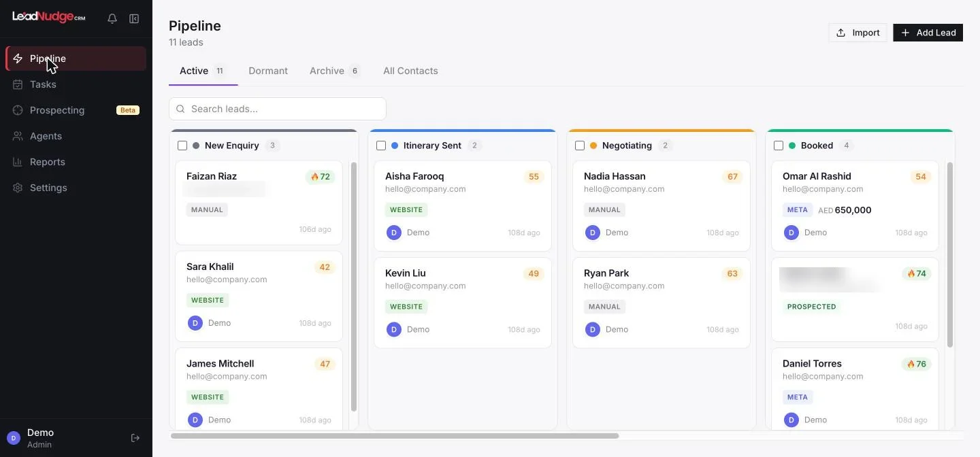Click the Demo agent avatar on Sara Khalil card
980x457 pixels.
point(195,323)
